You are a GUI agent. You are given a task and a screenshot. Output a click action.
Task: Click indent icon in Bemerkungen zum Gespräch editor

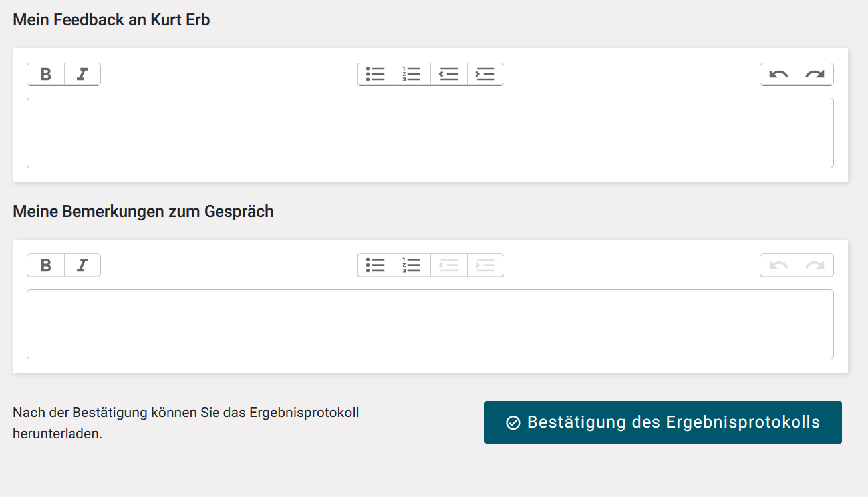486,265
